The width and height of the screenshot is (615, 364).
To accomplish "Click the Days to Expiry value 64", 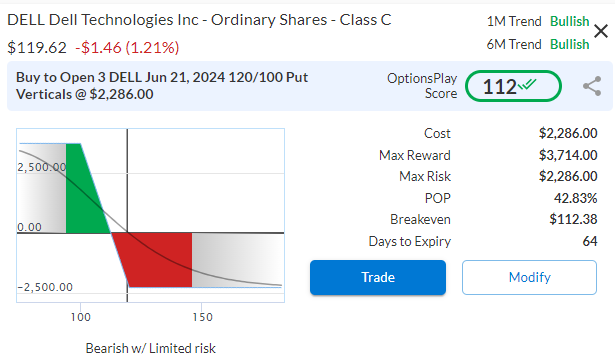I will point(590,241).
